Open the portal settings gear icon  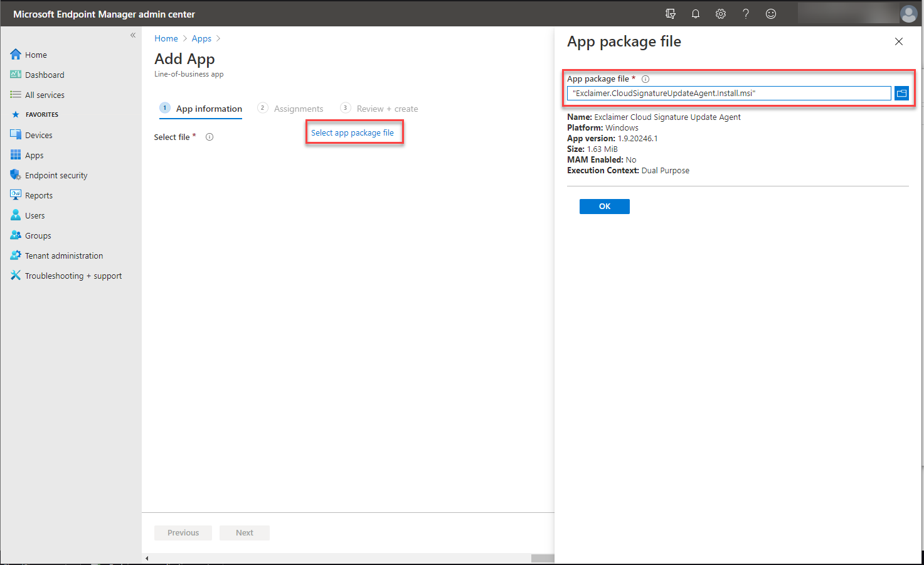point(720,13)
